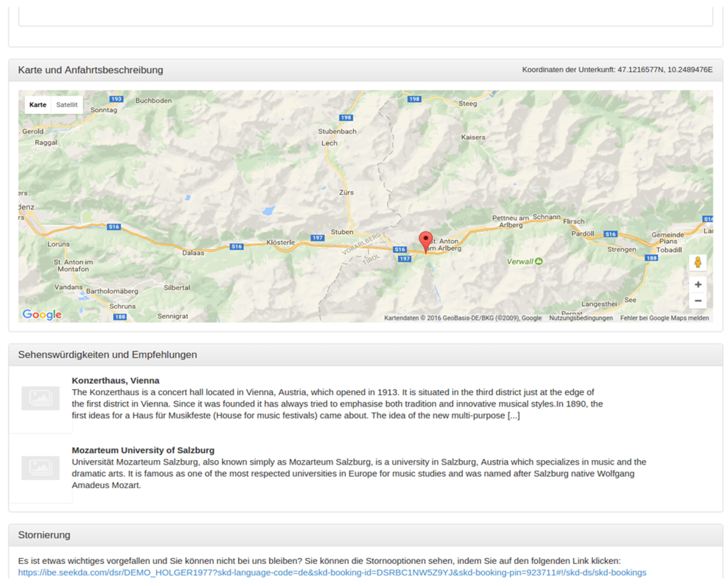Click Fehler bei Google Maps melden
Screen dimensions: 728x586
[x=664, y=318]
